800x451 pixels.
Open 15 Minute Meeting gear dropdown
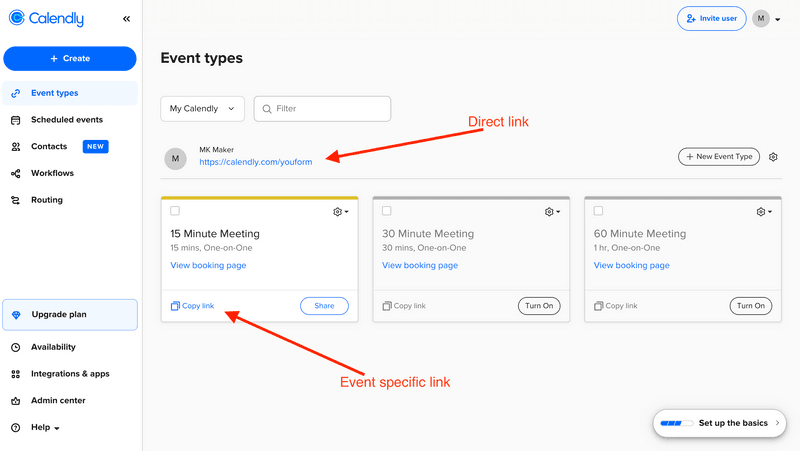pos(341,212)
